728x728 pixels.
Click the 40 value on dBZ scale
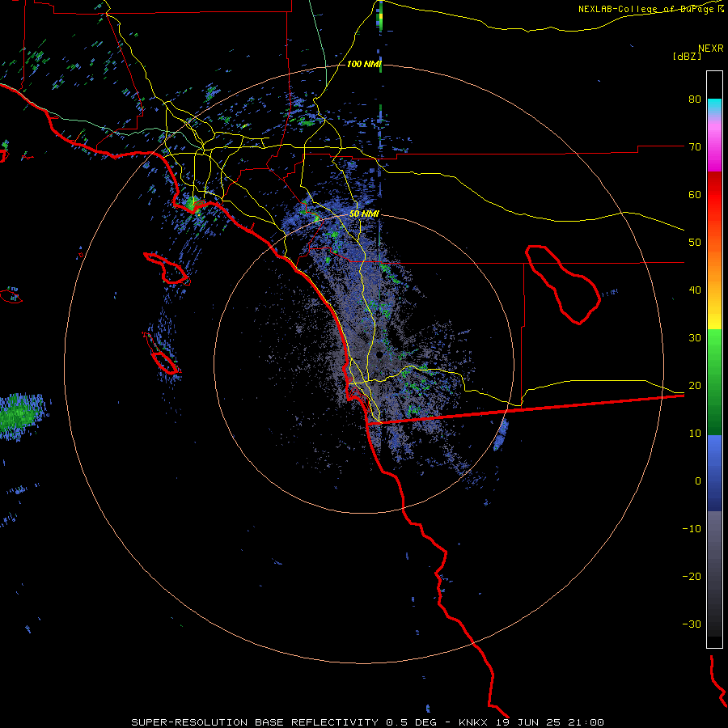[695, 290]
